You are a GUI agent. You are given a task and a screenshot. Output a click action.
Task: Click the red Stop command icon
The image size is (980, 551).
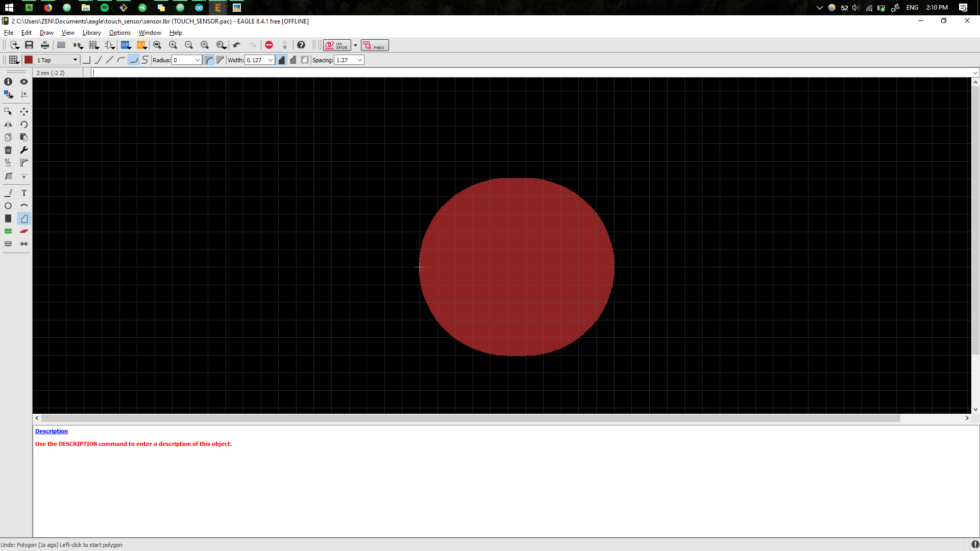click(269, 45)
